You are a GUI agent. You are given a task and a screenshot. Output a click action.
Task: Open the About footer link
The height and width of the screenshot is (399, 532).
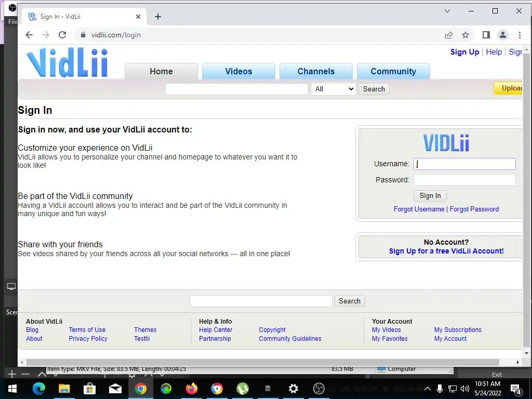point(34,339)
